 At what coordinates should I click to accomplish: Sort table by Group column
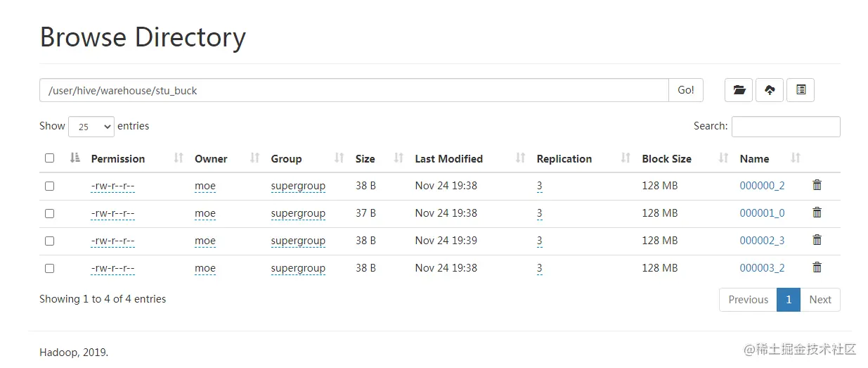coord(339,158)
